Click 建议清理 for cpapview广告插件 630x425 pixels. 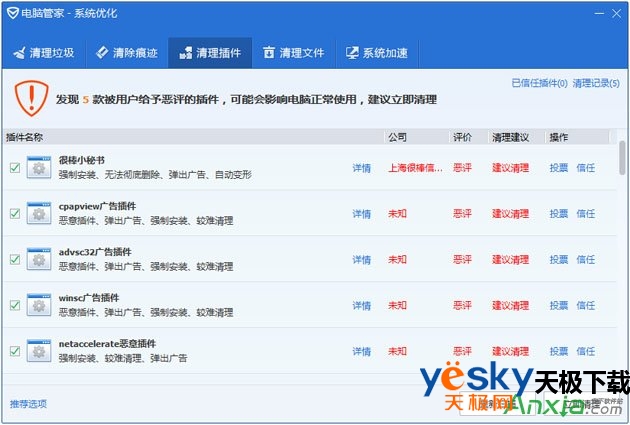[510, 214]
